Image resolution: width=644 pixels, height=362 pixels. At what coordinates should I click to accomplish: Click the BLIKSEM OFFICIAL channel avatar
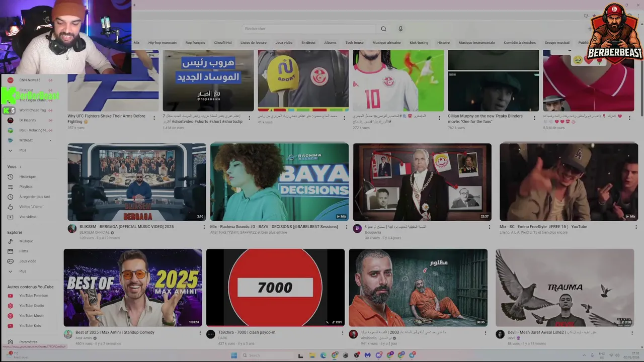[72, 229]
